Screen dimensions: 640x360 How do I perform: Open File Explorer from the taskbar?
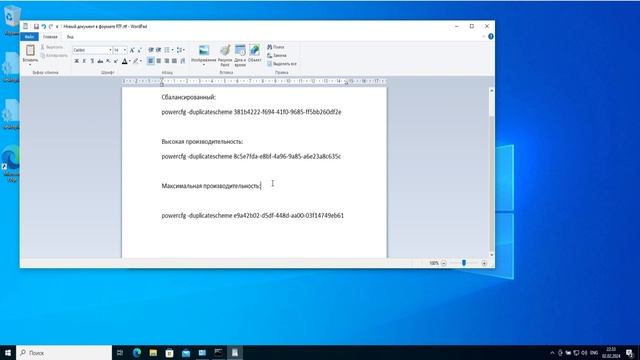153,353
